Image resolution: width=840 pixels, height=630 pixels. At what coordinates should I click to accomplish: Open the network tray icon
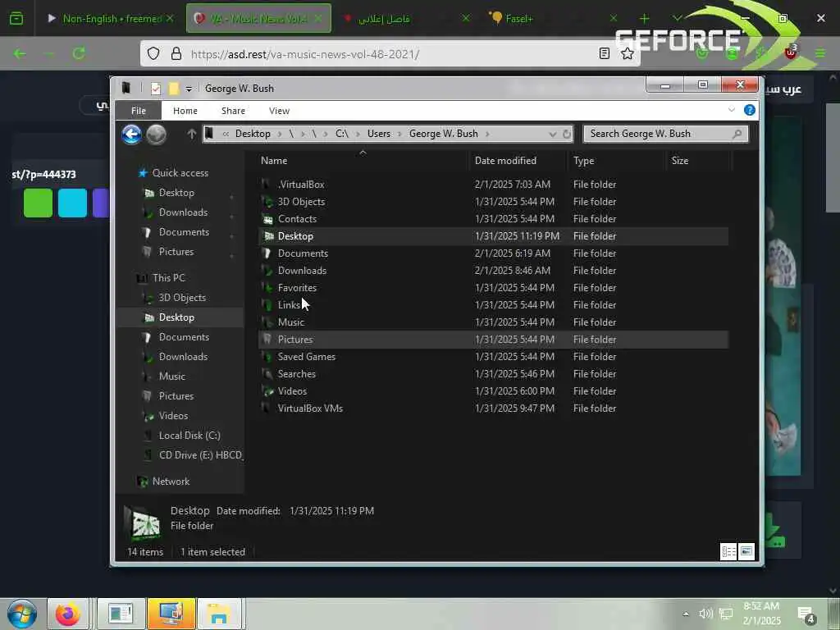point(726,614)
